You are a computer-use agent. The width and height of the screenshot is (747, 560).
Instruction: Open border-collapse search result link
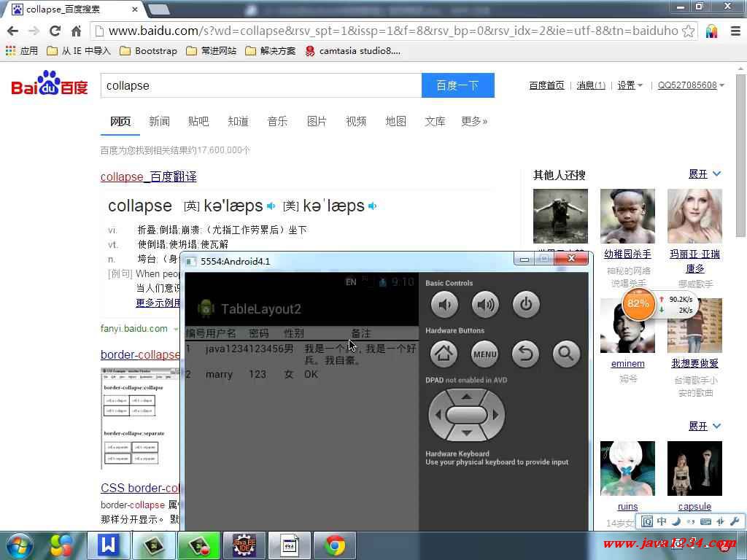pos(140,355)
